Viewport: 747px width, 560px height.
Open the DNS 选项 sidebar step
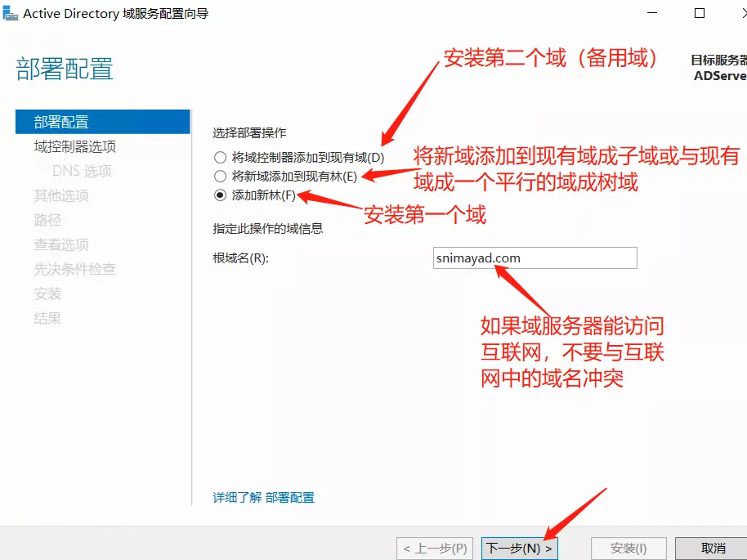pos(82,171)
